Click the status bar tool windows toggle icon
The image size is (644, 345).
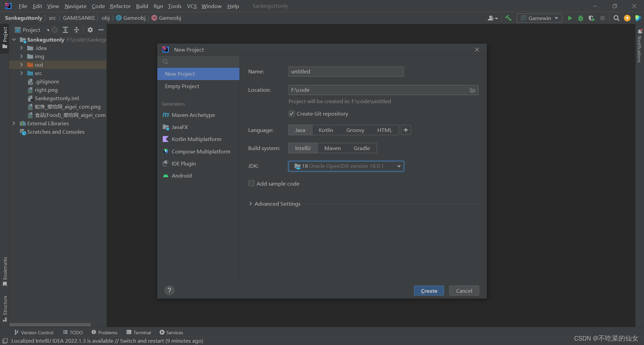point(5,341)
